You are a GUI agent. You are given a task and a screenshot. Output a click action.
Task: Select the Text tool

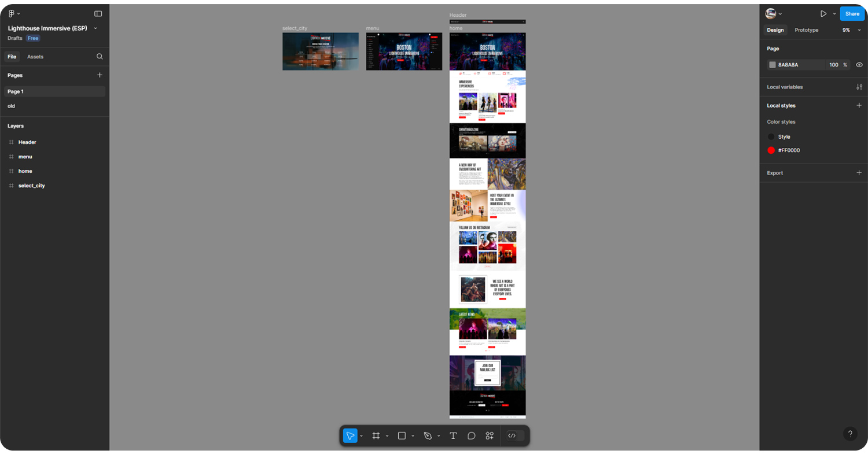453,436
